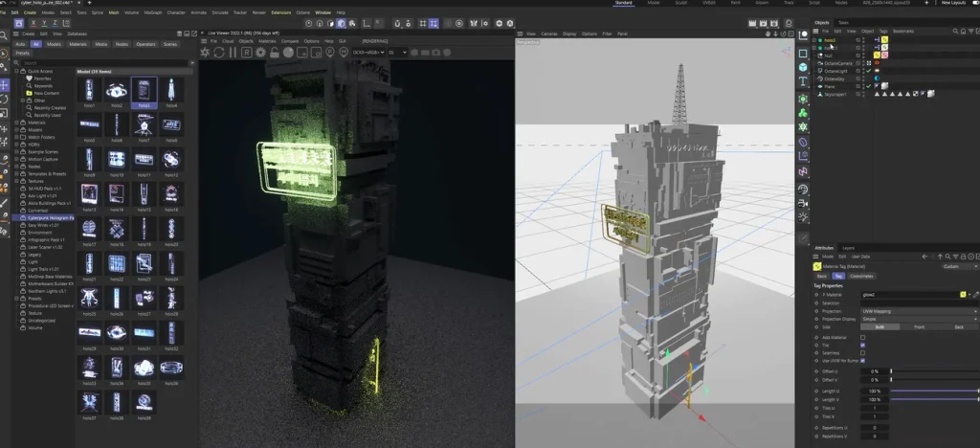
Task: Toggle the camera lock icon in Live Viewer
Action: click(x=275, y=53)
